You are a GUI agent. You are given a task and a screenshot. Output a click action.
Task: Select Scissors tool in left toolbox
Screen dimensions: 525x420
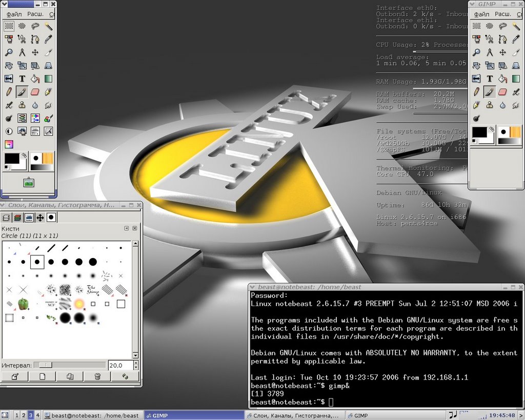coord(22,39)
